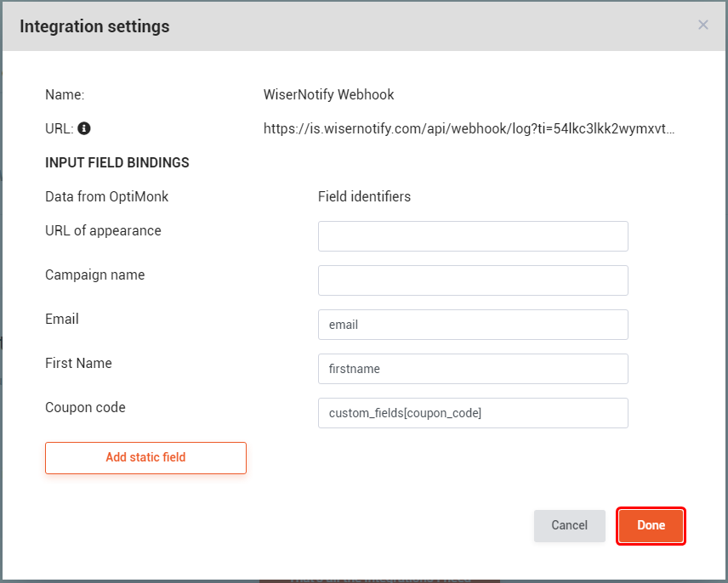Image resolution: width=728 pixels, height=583 pixels.
Task: Click the 'First Name' label
Action: pos(78,363)
